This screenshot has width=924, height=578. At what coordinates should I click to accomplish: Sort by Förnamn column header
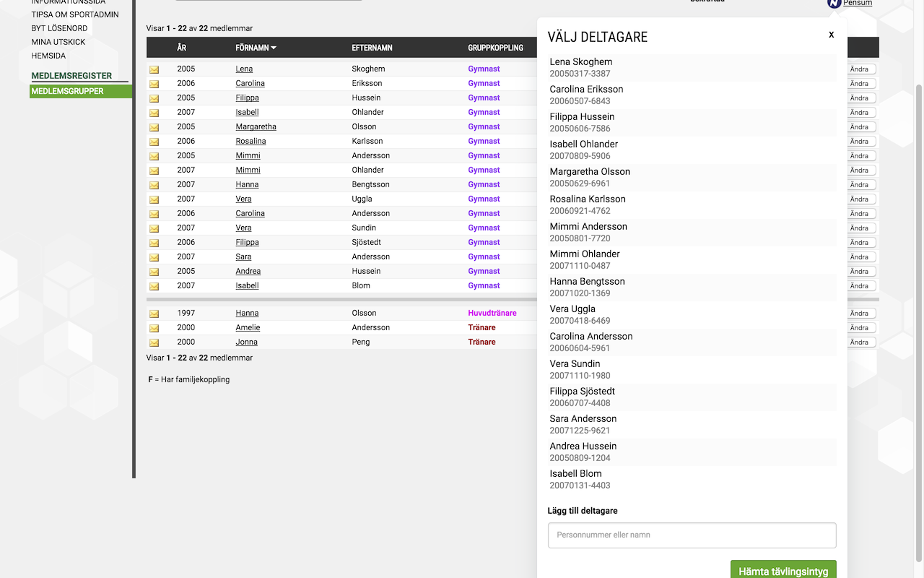click(256, 48)
